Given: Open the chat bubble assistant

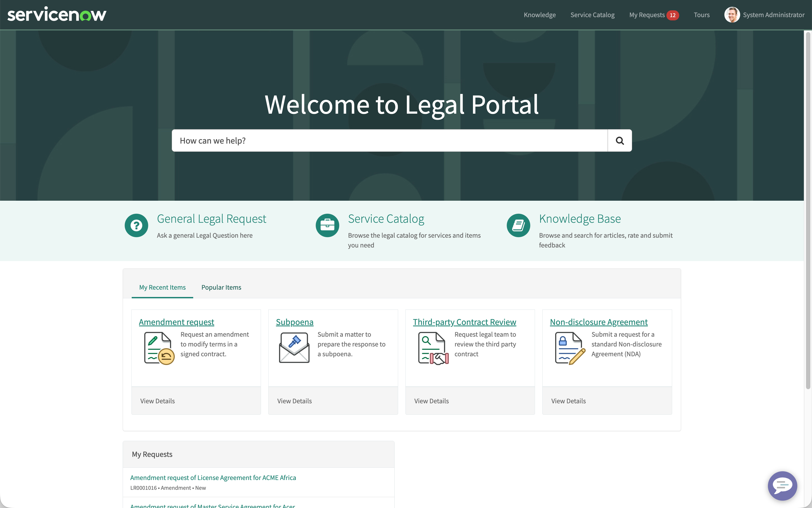Looking at the screenshot, I should point(782,485).
